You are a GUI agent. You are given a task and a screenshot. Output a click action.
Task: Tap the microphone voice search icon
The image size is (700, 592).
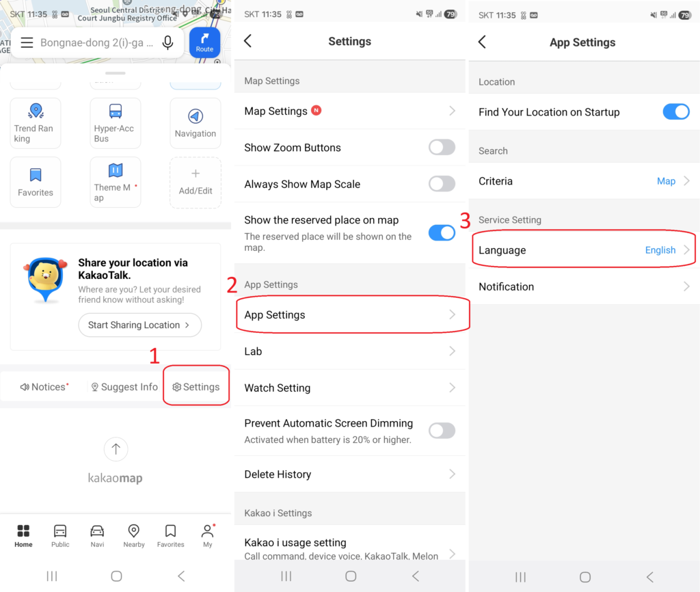point(167,43)
